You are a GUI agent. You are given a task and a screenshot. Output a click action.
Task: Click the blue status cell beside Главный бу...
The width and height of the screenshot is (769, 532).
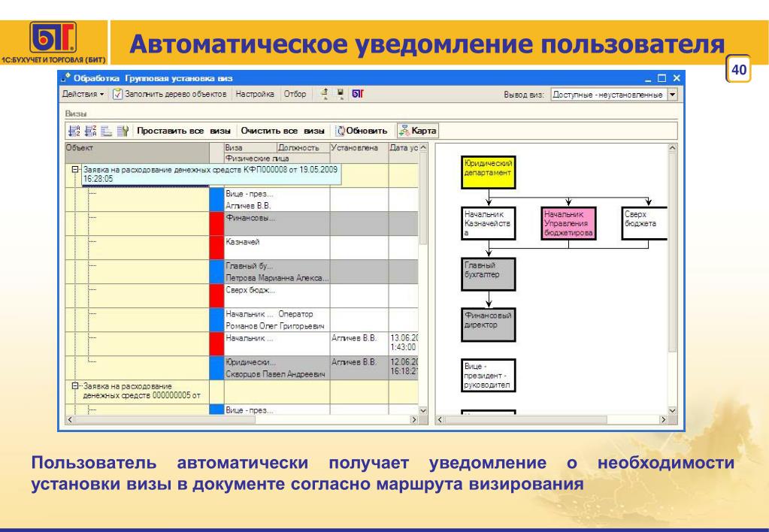pyautogui.click(x=216, y=272)
